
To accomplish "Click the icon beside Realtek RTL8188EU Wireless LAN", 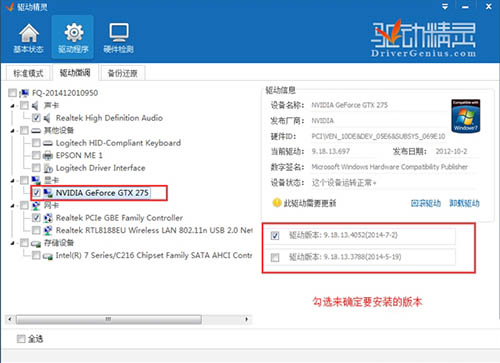I will click(x=48, y=230).
